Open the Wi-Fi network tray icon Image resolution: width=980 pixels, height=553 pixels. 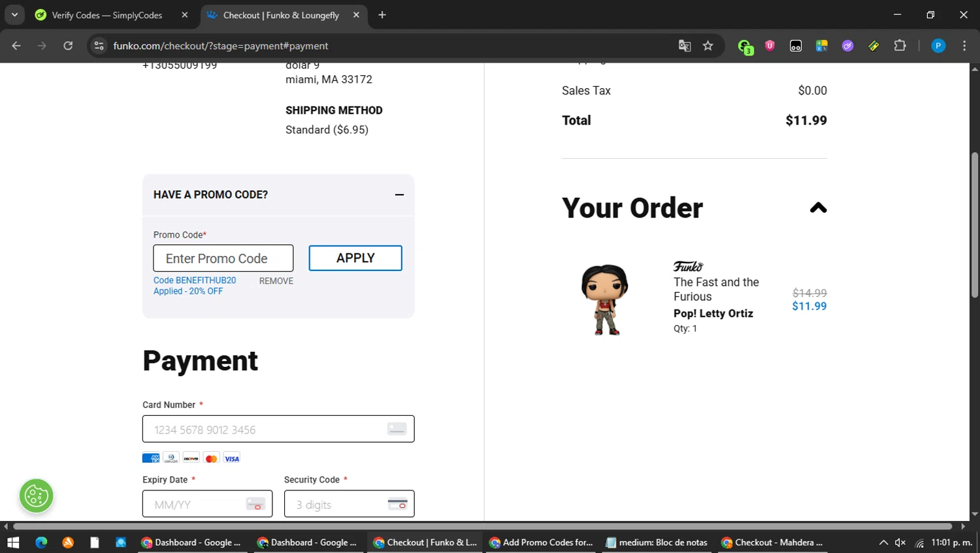pos(919,543)
